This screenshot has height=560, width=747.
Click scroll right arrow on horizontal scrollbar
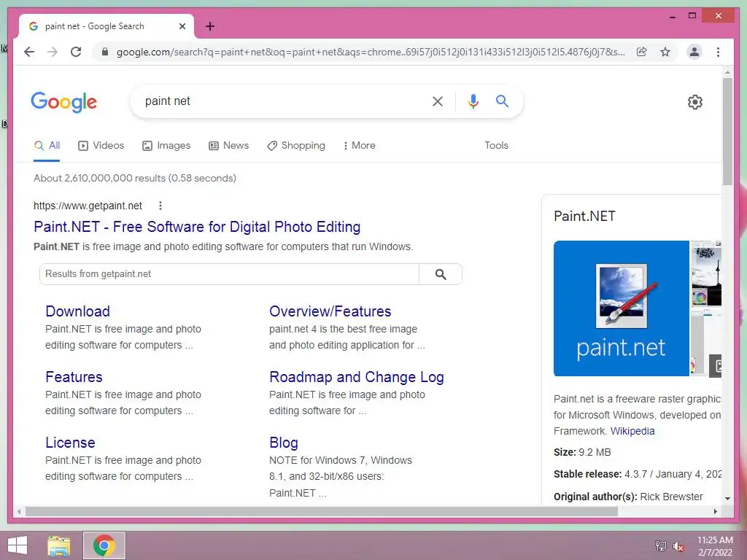click(x=716, y=511)
